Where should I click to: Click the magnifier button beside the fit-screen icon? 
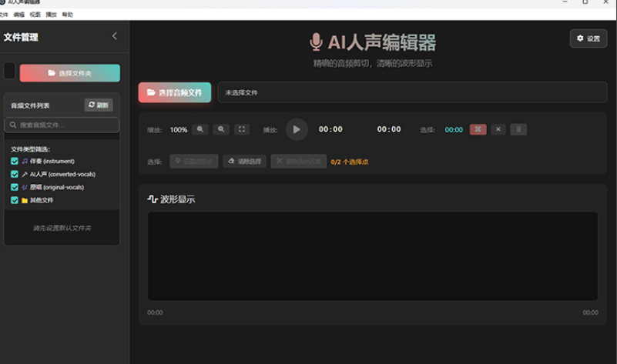(x=221, y=129)
